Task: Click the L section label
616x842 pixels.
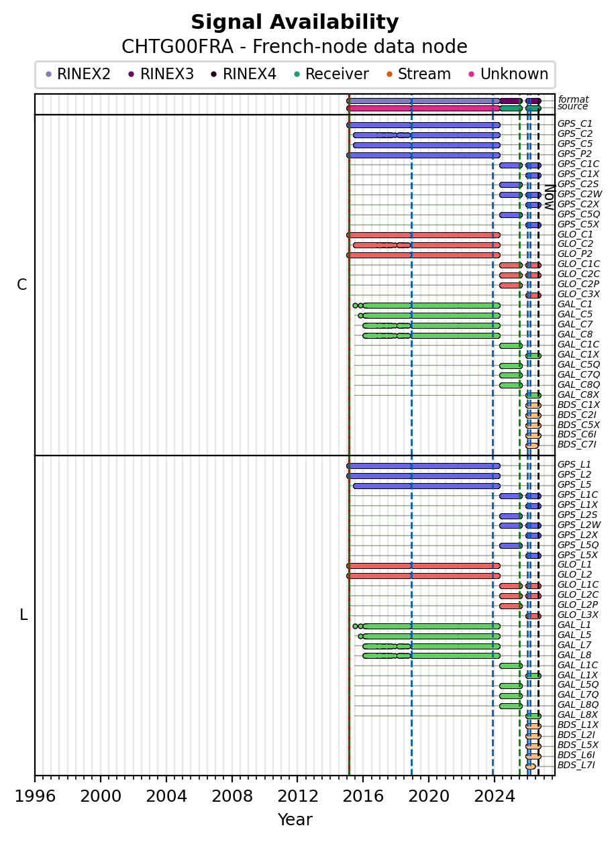Action: point(23,615)
